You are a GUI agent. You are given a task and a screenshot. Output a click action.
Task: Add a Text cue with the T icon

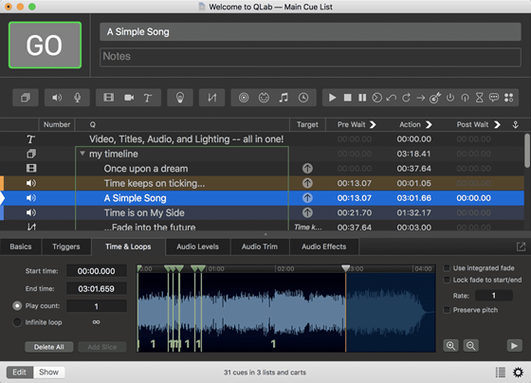(x=148, y=98)
